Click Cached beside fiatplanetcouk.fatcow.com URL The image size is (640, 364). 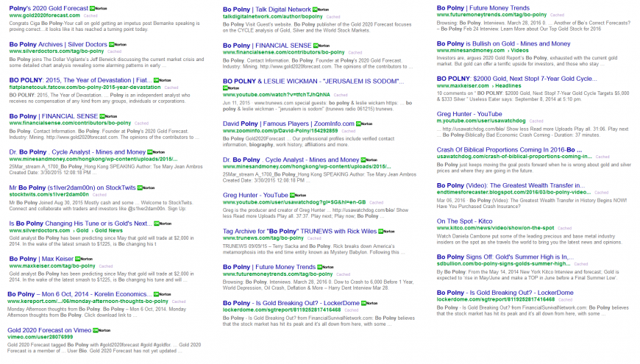click(171, 88)
